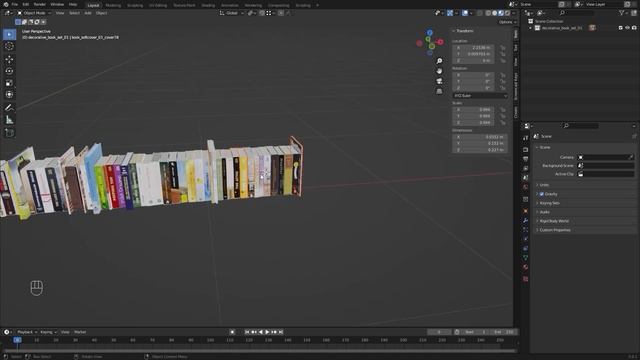Open the Material properties tab icon

[x=525, y=267]
